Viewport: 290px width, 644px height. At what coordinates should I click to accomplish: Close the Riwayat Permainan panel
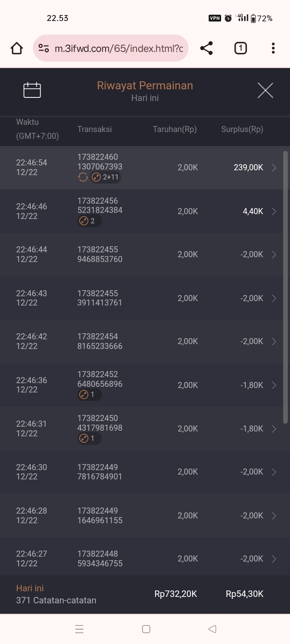(x=265, y=90)
